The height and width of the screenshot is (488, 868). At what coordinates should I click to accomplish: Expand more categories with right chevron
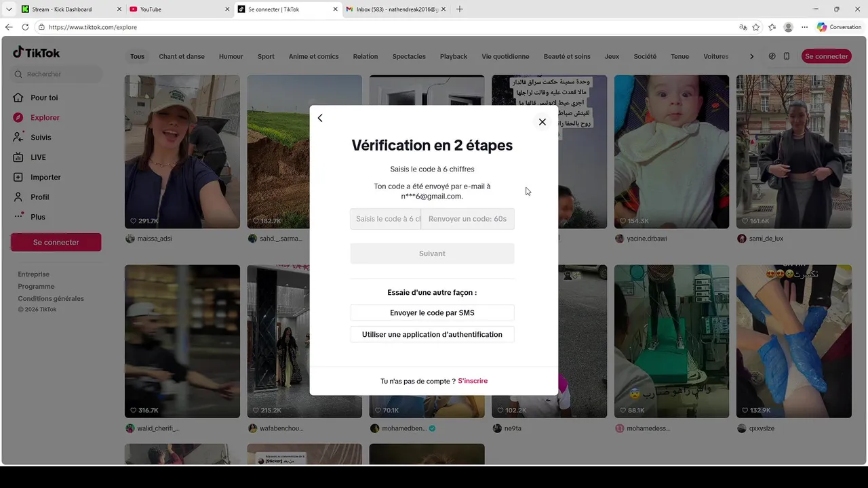pos(751,56)
